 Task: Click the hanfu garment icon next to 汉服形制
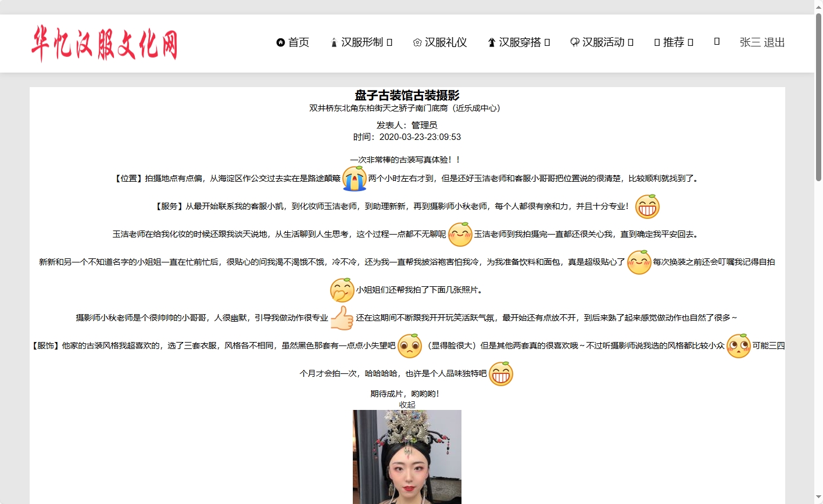point(333,42)
